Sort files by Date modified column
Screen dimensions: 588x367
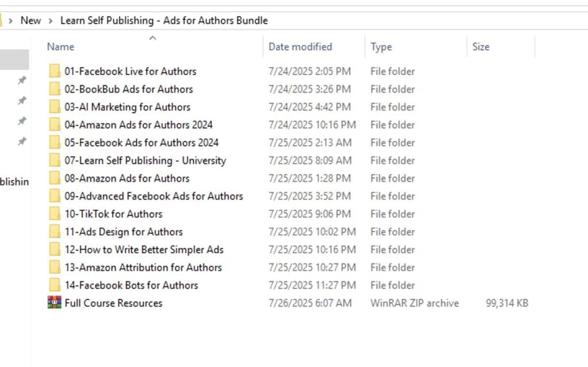tap(300, 47)
